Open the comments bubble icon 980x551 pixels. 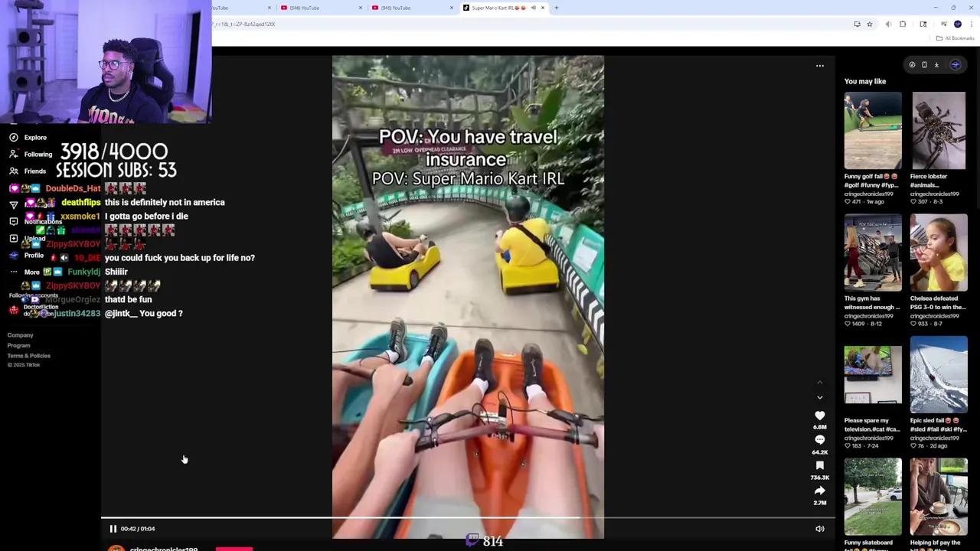point(819,441)
